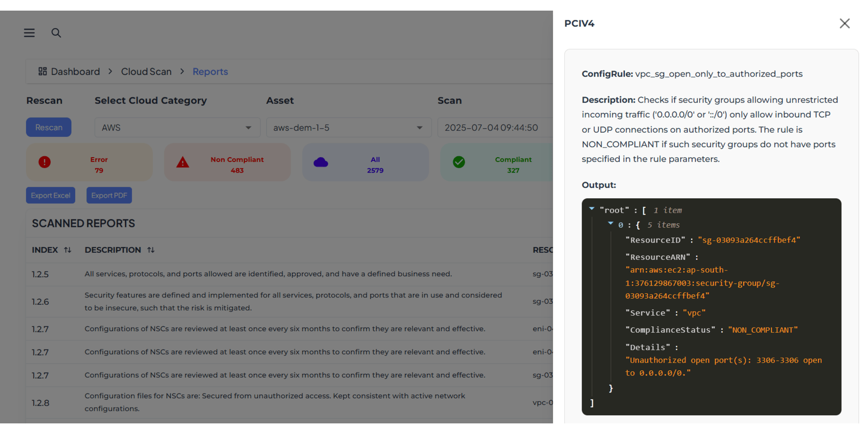868x434 pixels.
Task: Click the search magnifier icon
Action: (x=56, y=33)
